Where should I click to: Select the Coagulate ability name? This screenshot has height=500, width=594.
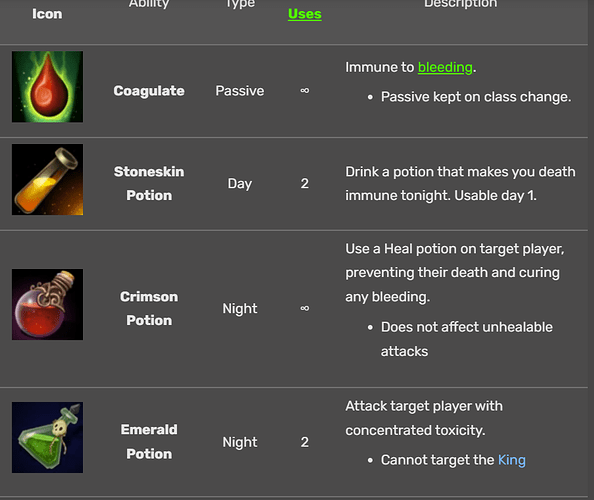[x=149, y=91]
